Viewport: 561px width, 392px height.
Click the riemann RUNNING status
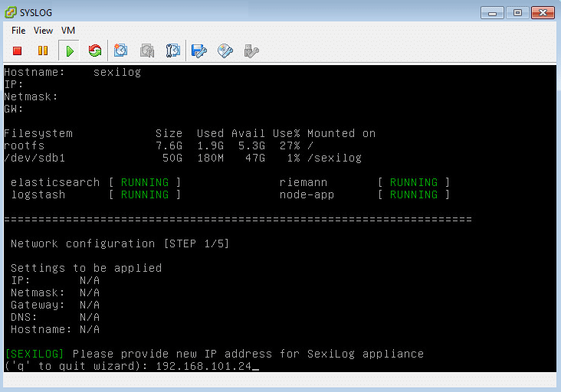tap(414, 182)
